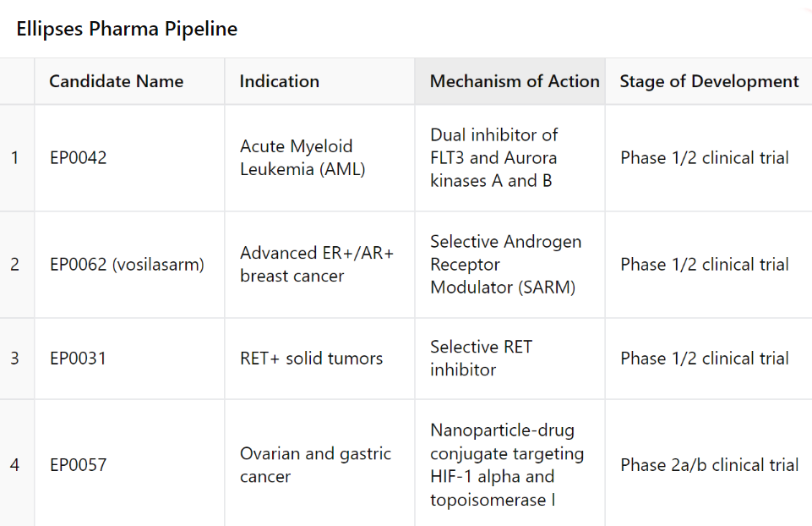Click the EP0042 candidate cell
The height and width of the screenshot is (526, 812).
[x=79, y=158]
